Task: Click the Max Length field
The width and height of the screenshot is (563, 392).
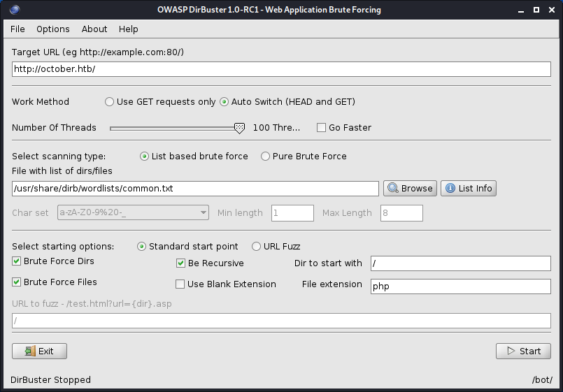Action: [x=401, y=213]
